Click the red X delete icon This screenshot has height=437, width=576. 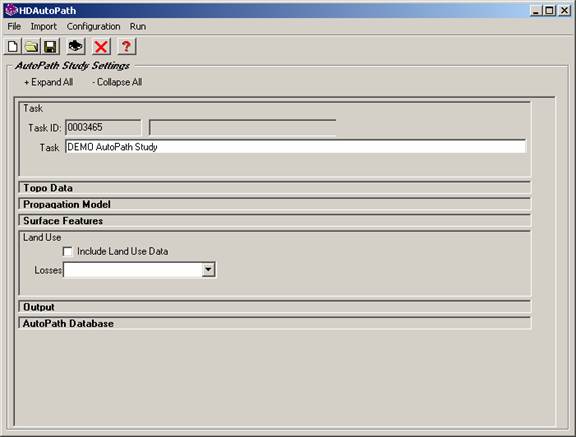101,47
